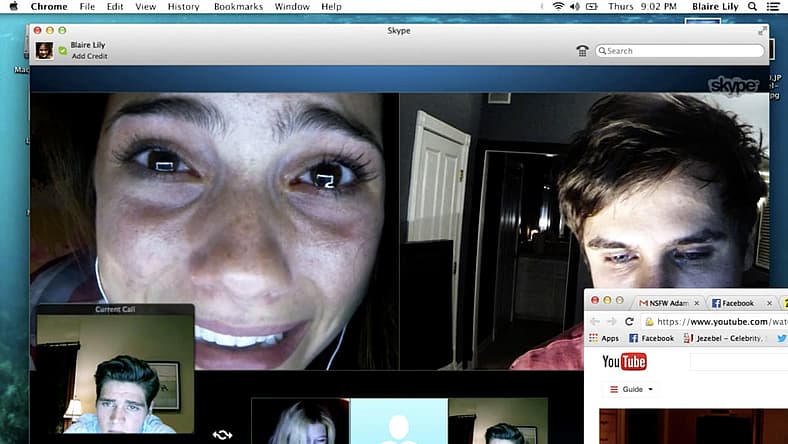Click the switch camera arrows icon
Viewport: 788px width, 444px height.
coord(222,434)
